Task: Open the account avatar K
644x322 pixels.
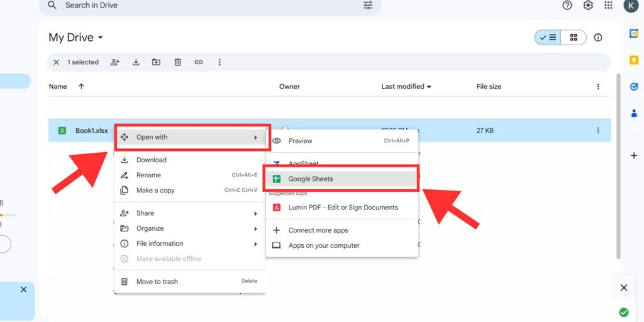Action: tap(631, 6)
